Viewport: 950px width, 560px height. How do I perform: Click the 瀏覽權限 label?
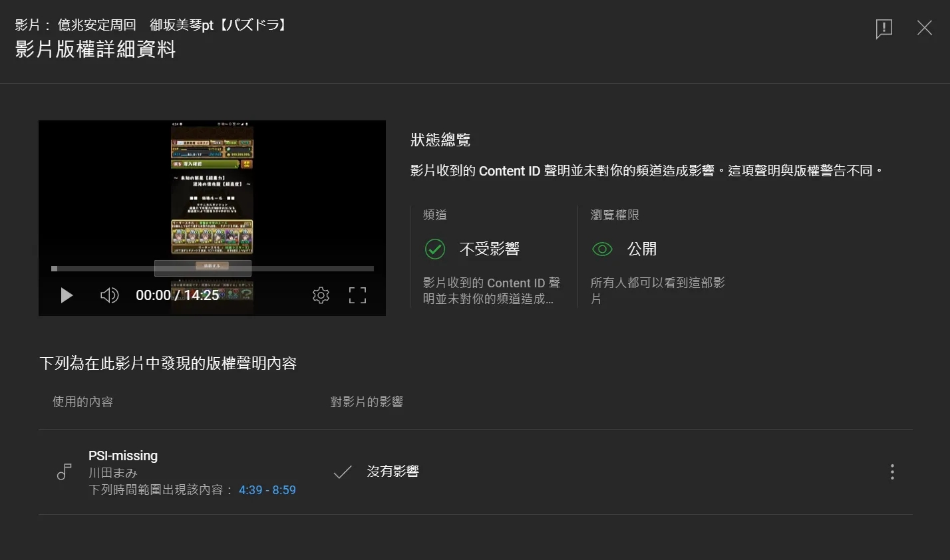[615, 215]
